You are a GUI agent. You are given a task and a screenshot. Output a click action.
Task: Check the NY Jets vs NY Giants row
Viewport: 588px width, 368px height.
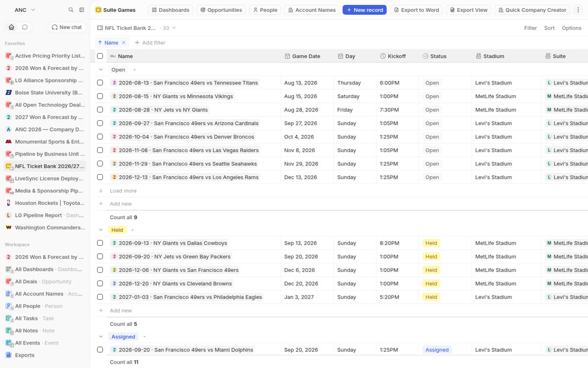[x=100, y=110]
